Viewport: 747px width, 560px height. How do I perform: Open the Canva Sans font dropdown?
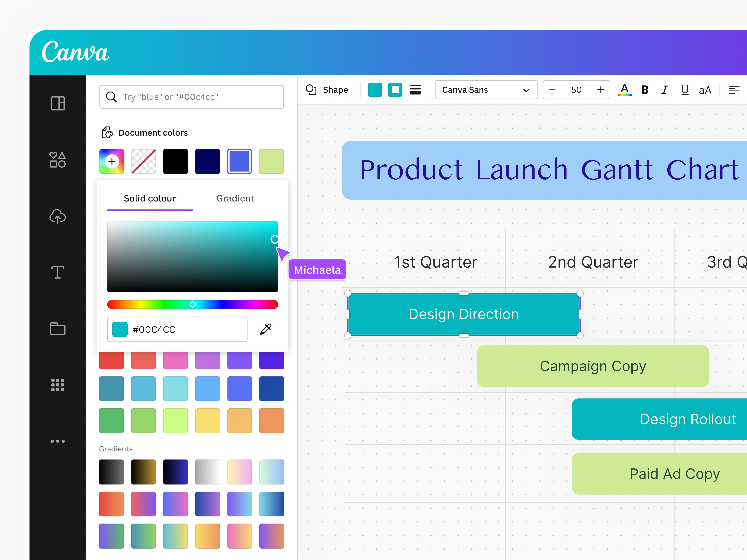486,89
